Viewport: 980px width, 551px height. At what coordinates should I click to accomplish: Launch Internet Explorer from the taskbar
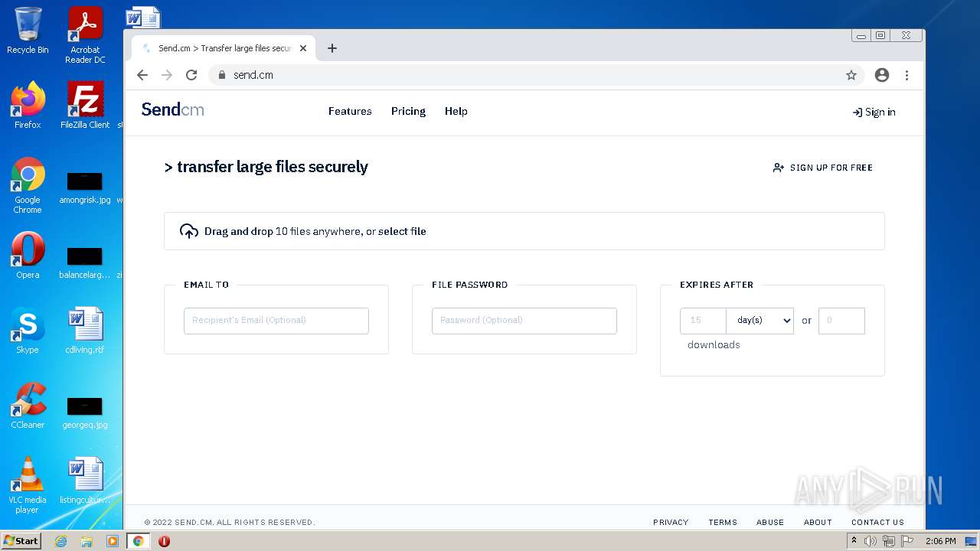point(61,541)
